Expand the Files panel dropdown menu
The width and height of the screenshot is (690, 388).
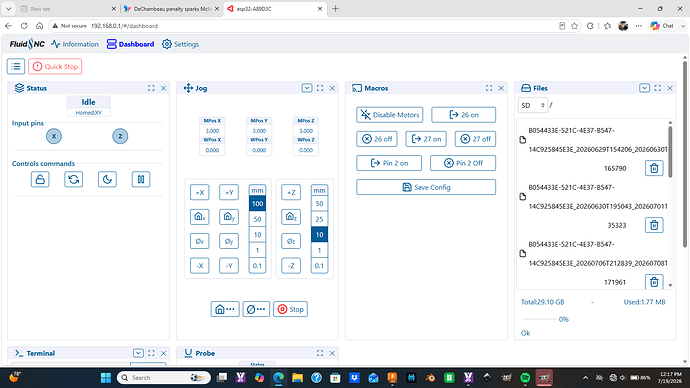tap(645, 88)
